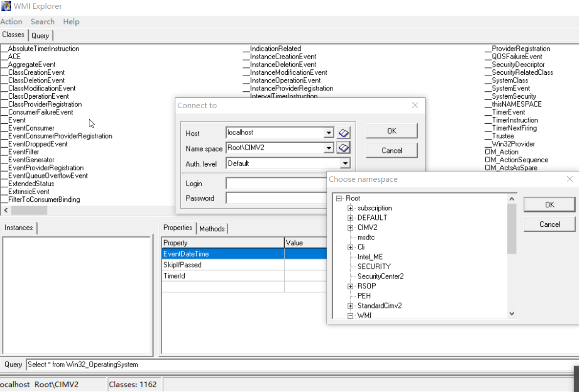Image resolution: width=579 pixels, height=392 pixels.
Task: Expand the RSOP namespace node
Action: [350, 286]
